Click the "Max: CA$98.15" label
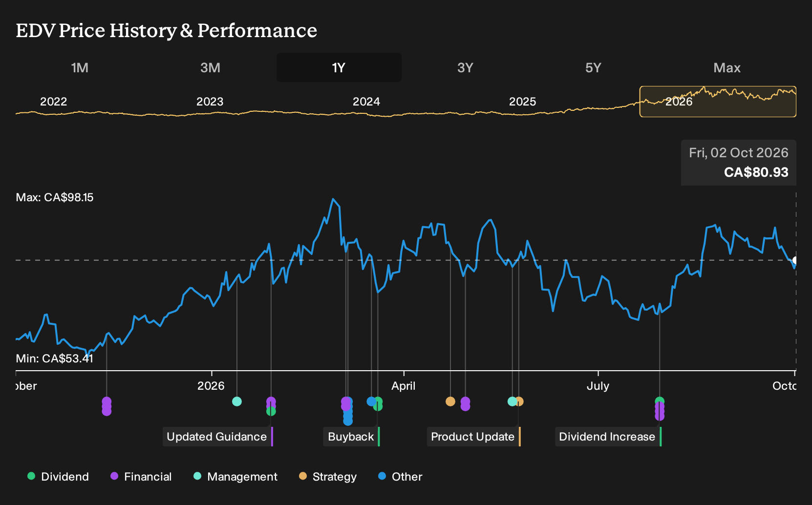This screenshot has width=812, height=505. (55, 197)
